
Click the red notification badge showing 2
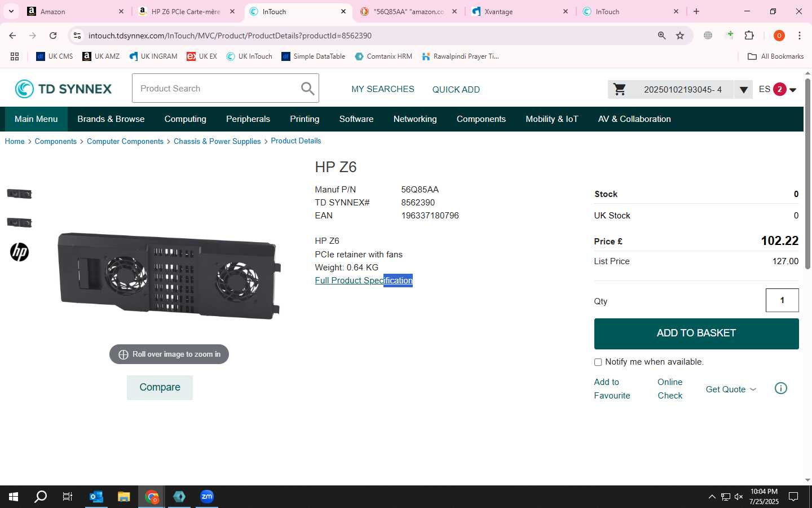(x=780, y=89)
